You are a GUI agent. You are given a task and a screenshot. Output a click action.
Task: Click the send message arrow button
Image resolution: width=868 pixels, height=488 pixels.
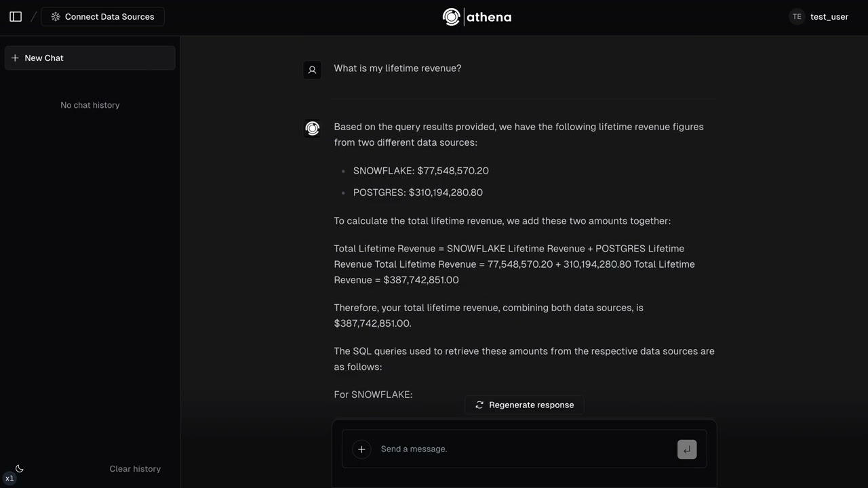coord(687,449)
